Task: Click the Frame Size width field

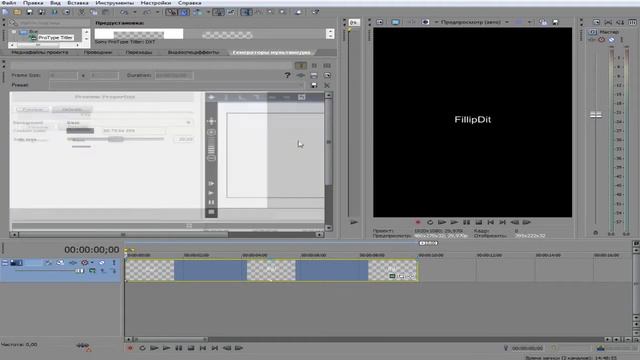Action: [63, 76]
